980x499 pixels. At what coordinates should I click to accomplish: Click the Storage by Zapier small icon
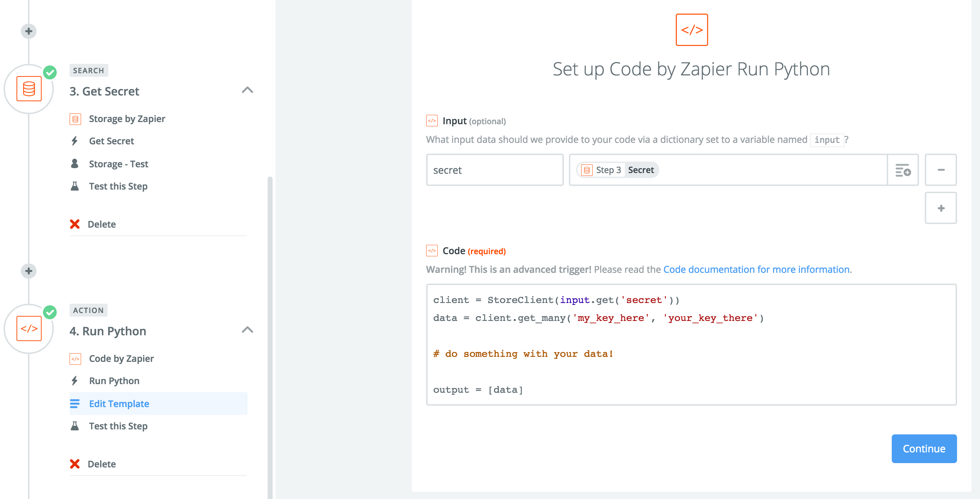click(75, 119)
